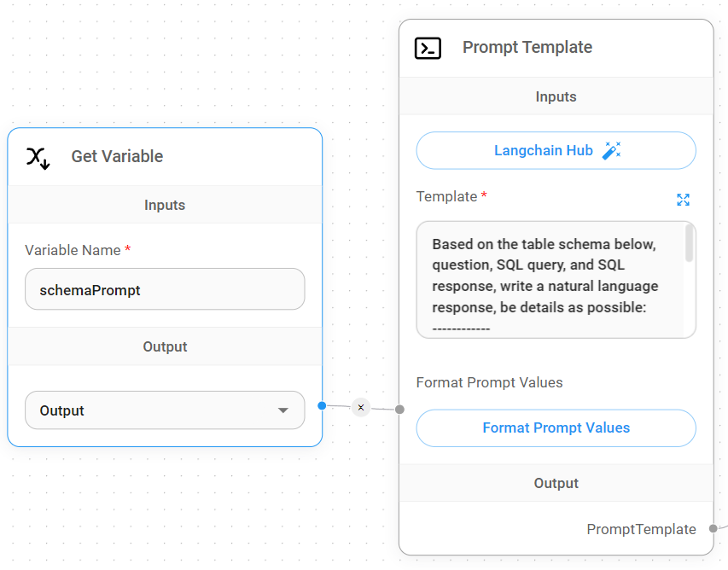Image resolution: width=728 pixels, height=570 pixels.
Task: Select the Get Variable node title
Action: 117,156
